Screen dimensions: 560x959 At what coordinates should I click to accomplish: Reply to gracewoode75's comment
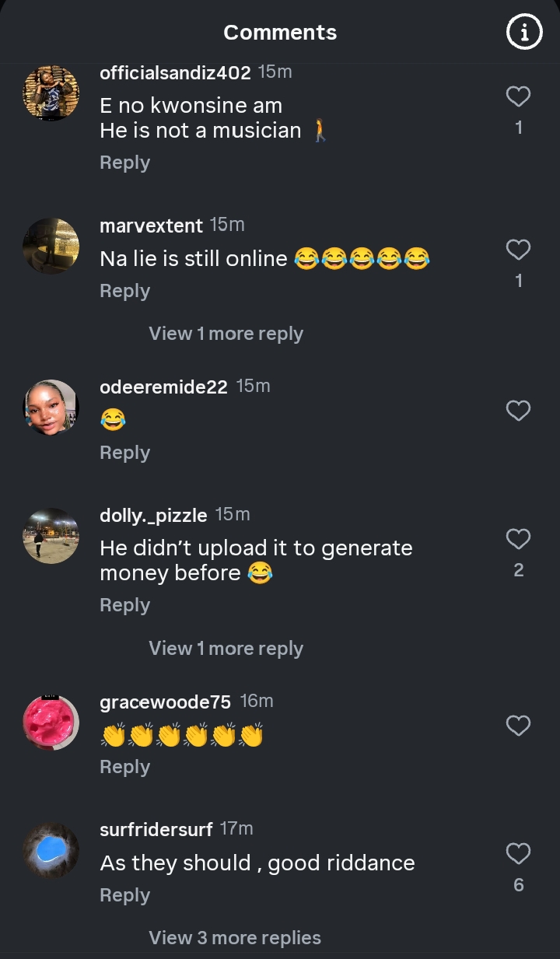pyautogui.click(x=124, y=767)
